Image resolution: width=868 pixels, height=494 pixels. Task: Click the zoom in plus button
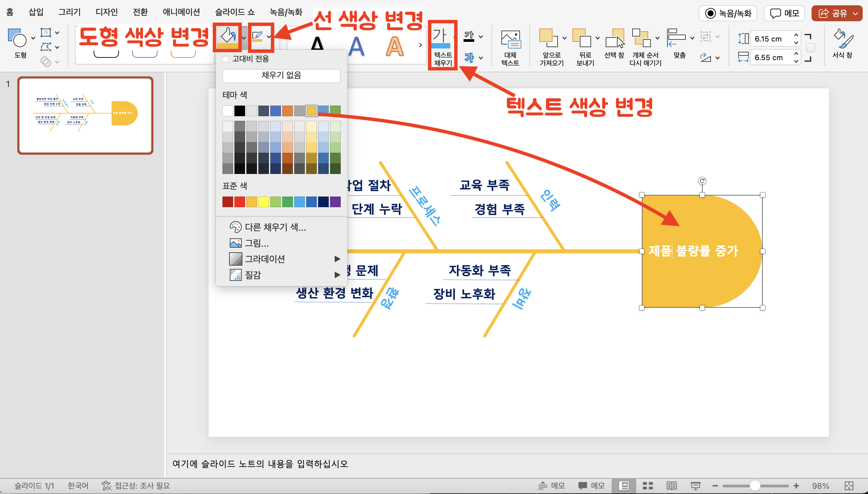(796, 486)
